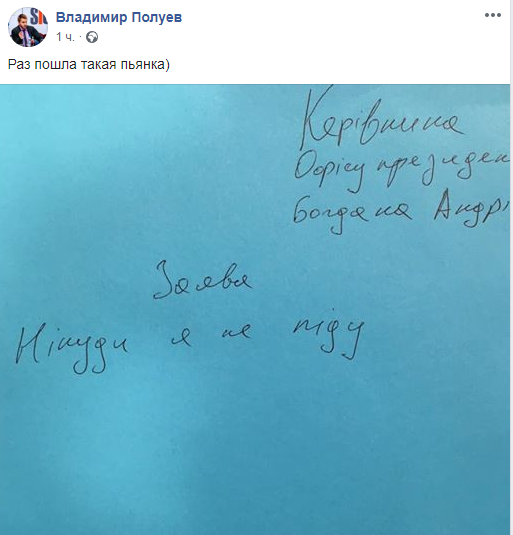Viewport: 513px width, 535px height.
Task: Click the blank blue area below the handwriting
Action: coord(255,454)
